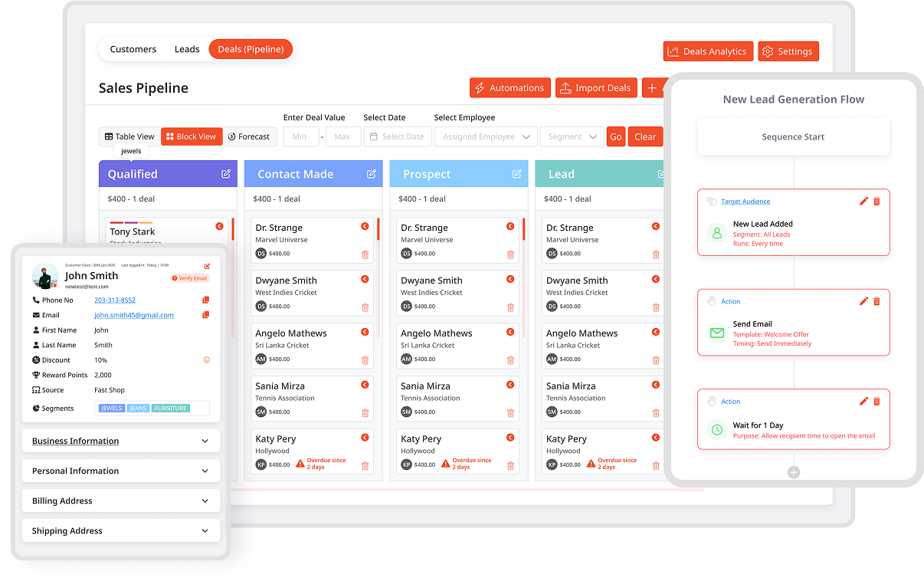This screenshot has width=924, height=581.
Task: Verify John Smith's email
Action: (x=189, y=278)
